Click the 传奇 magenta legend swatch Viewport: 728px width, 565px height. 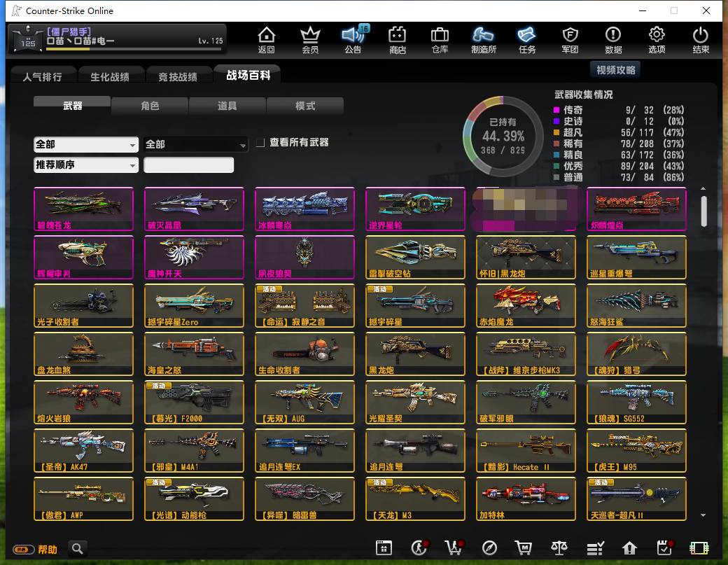tap(556, 110)
